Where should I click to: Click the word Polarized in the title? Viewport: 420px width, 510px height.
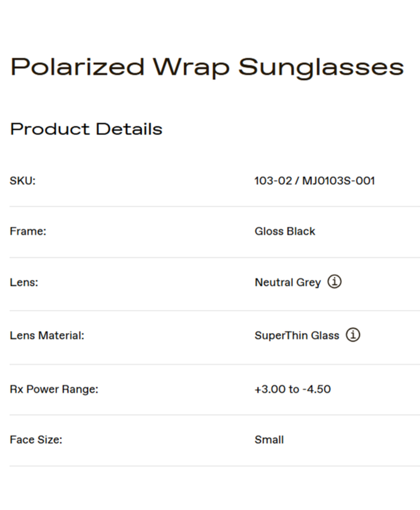click(x=77, y=67)
